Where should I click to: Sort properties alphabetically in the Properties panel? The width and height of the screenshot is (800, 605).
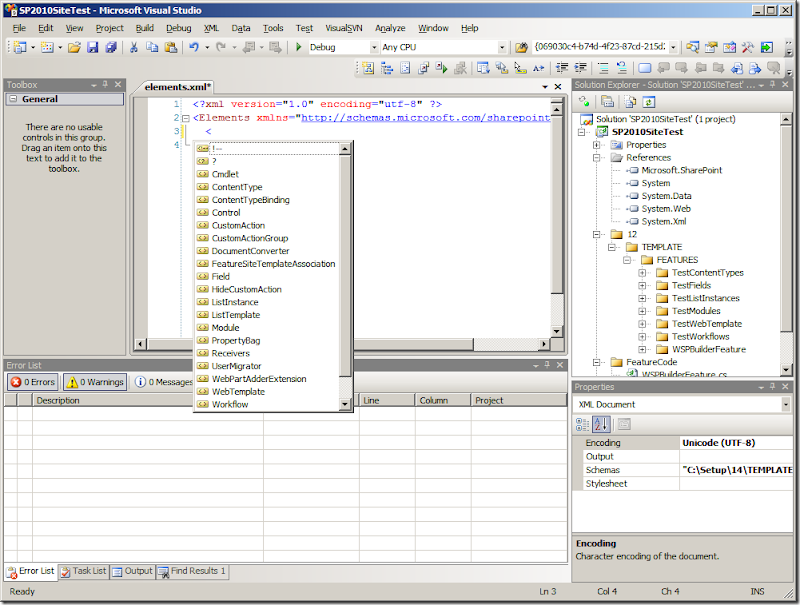point(601,424)
